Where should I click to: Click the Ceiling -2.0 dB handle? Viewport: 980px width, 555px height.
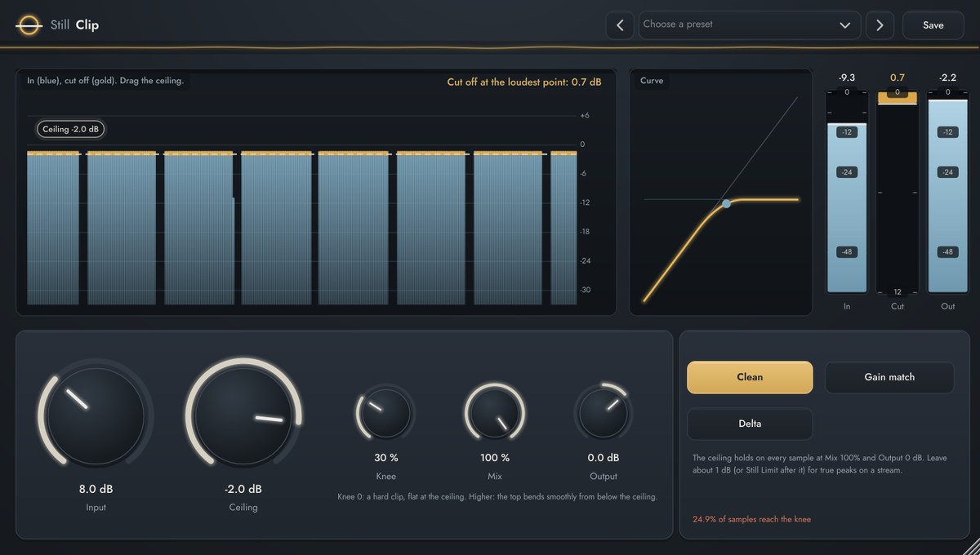pos(70,129)
